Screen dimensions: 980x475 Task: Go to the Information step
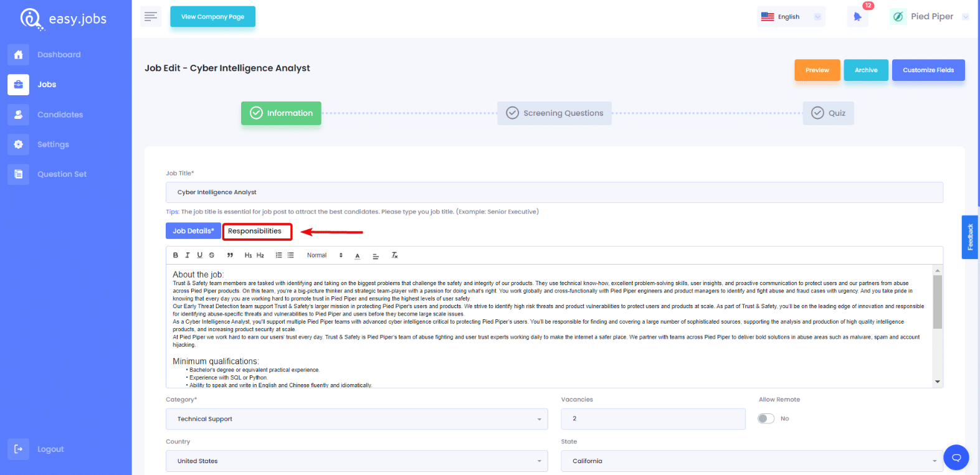pos(281,113)
